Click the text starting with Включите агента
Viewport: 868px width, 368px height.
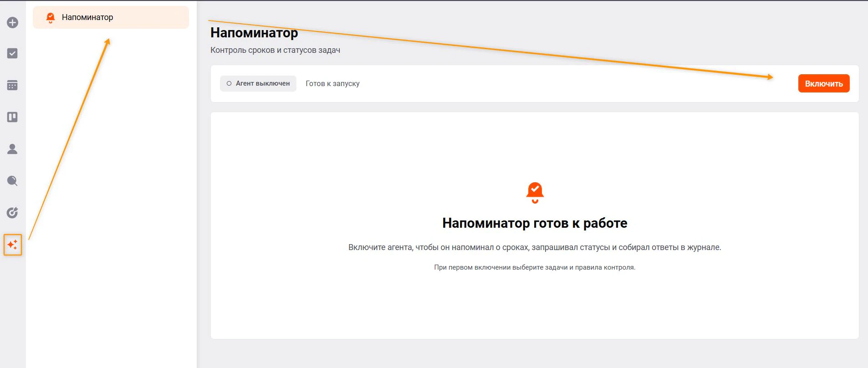pos(535,247)
